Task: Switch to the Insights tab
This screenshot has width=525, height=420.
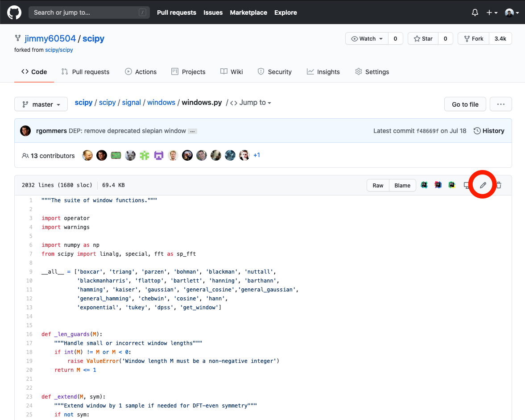Action: click(323, 72)
